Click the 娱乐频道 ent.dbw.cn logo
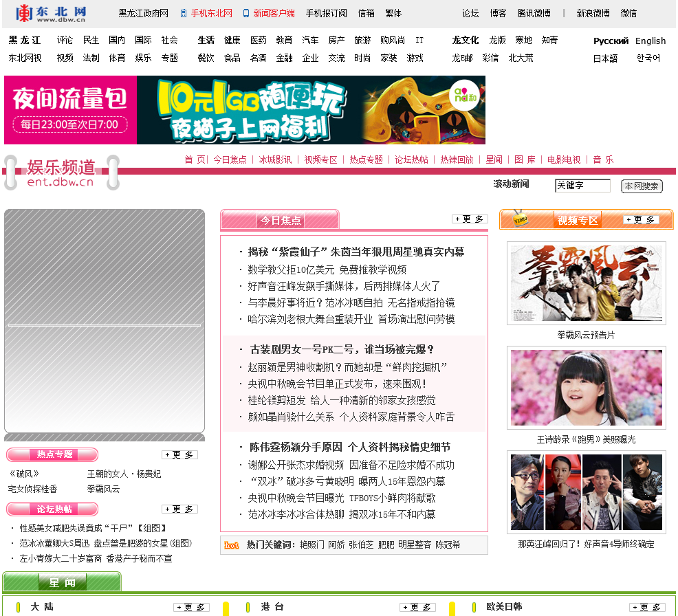Screen dimensions: 678x616 (61, 173)
